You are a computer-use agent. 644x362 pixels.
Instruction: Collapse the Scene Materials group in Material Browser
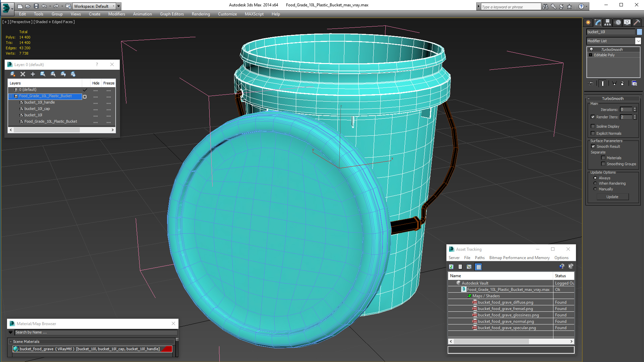pyautogui.click(x=11, y=342)
